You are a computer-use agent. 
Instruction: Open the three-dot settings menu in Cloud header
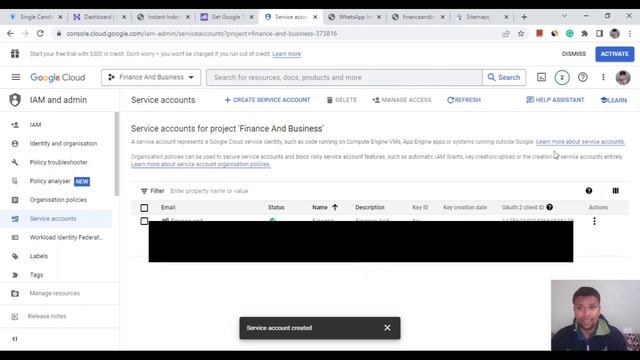click(603, 77)
